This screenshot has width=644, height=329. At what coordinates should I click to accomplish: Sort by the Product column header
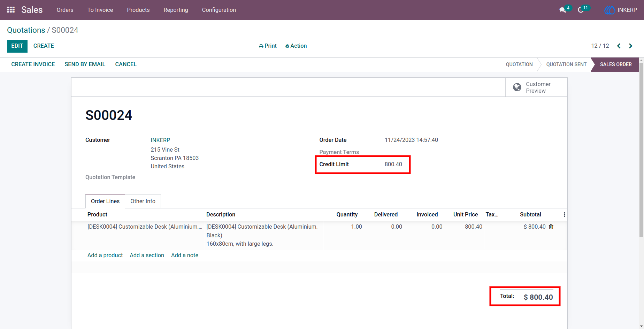point(97,215)
